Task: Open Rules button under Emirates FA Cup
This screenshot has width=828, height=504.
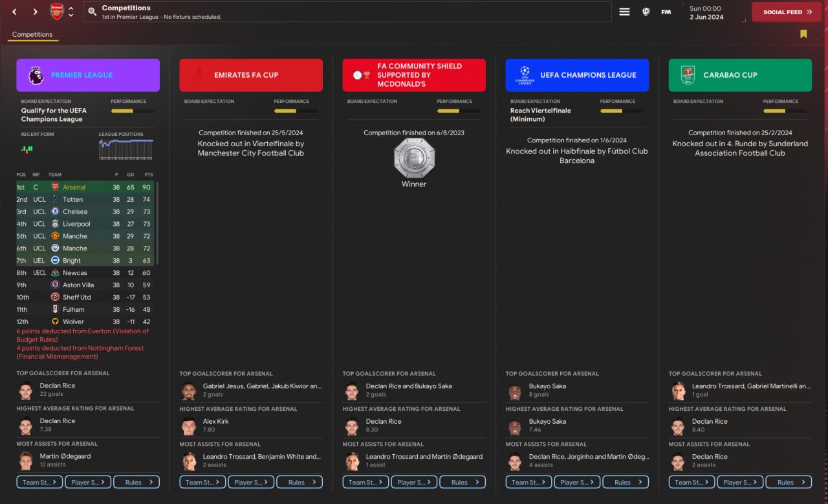Action: pyautogui.click(x=300, y=482)
